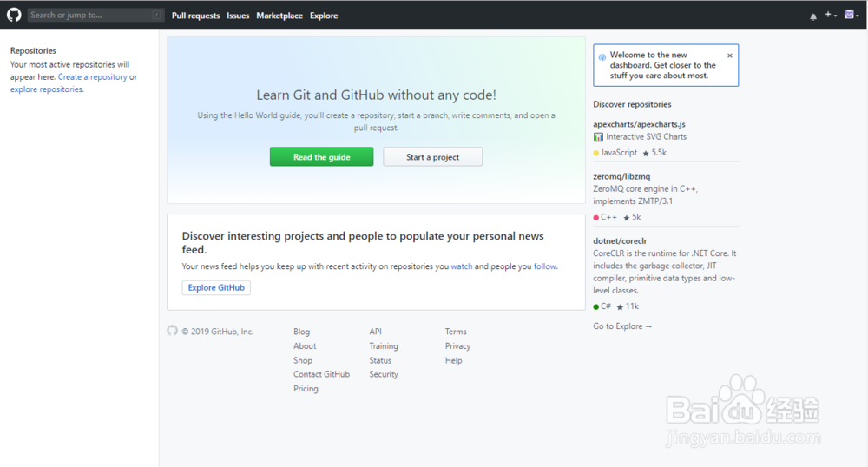Open the Contact GitHub footer link
The height and width of the screenshot is (467, 868).
[x=322, y=374]
